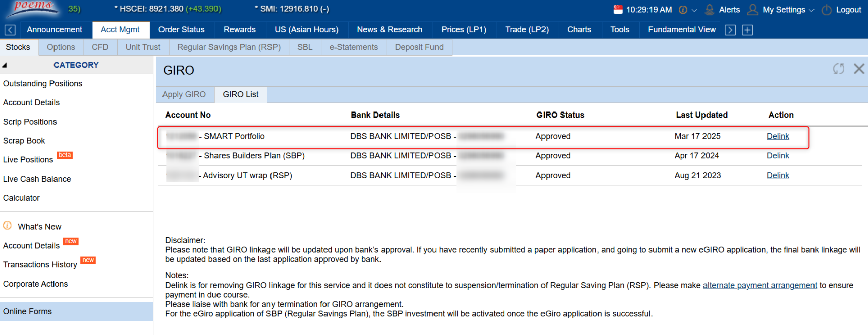Expand the My Settings dropdown chevron
This screenshot has height=335, width=868.
click(811, 10)
